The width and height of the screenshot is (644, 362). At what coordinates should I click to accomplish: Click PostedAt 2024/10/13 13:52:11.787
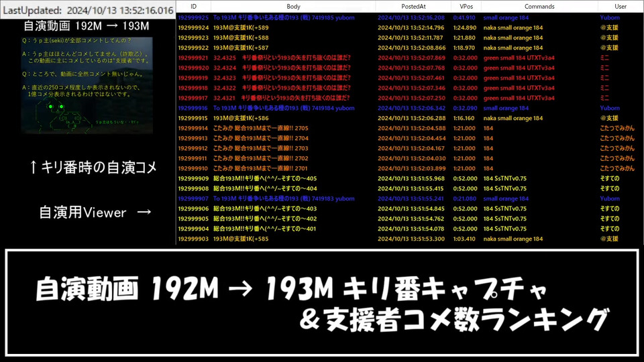coord(411,38)
